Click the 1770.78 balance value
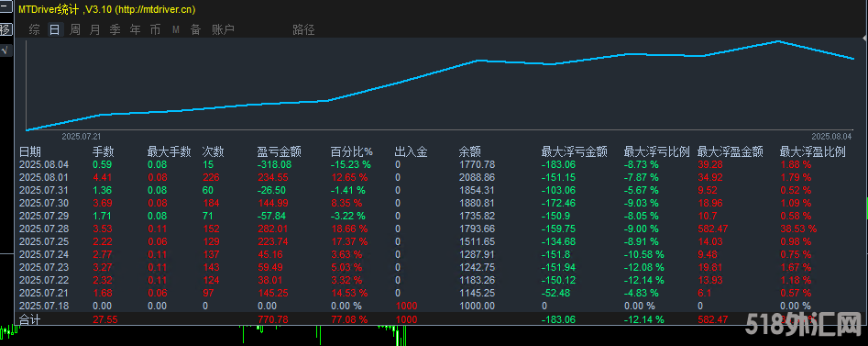 click(478, 164)
